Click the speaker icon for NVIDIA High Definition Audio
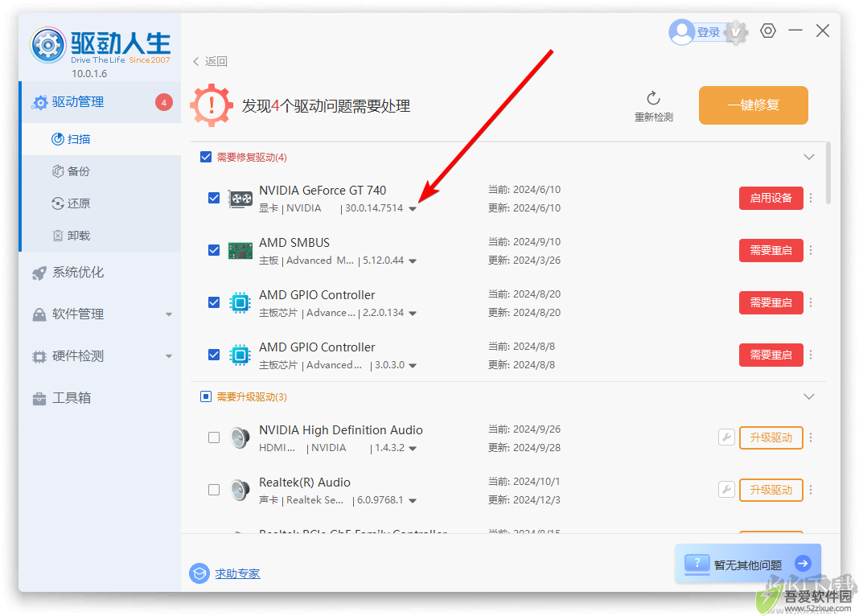Screen dimensions: 859x616 click(240, 438)
